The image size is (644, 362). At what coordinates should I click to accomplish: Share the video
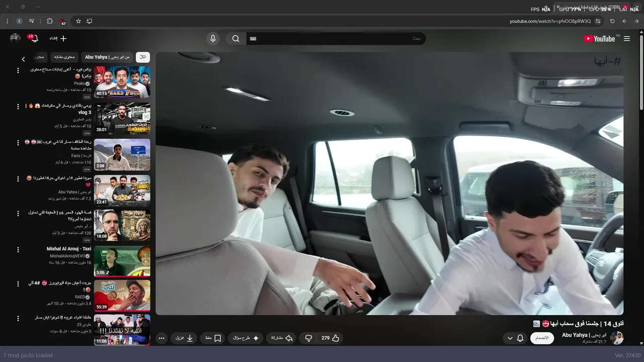282,338
